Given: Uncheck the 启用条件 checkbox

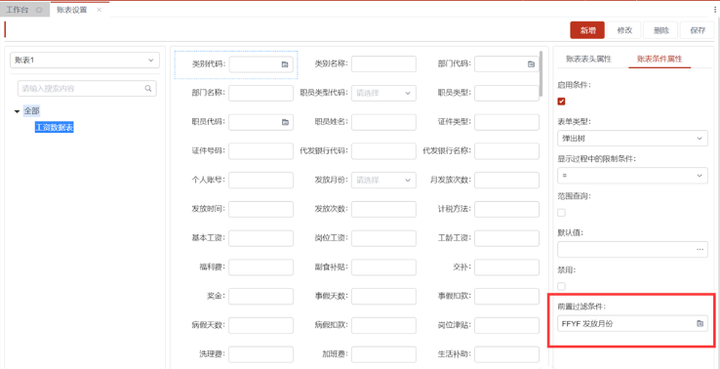Looking at the screenshot, I should (x=561, y=101).
